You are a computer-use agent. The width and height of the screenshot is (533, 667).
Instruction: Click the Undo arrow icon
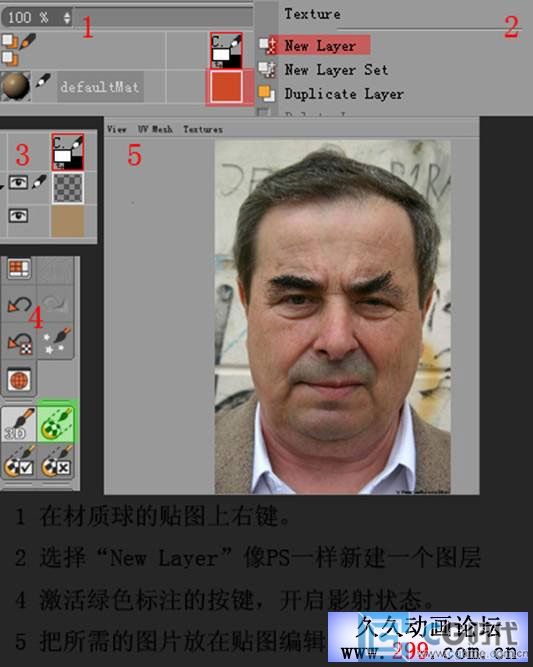click(x=20, y=304)
